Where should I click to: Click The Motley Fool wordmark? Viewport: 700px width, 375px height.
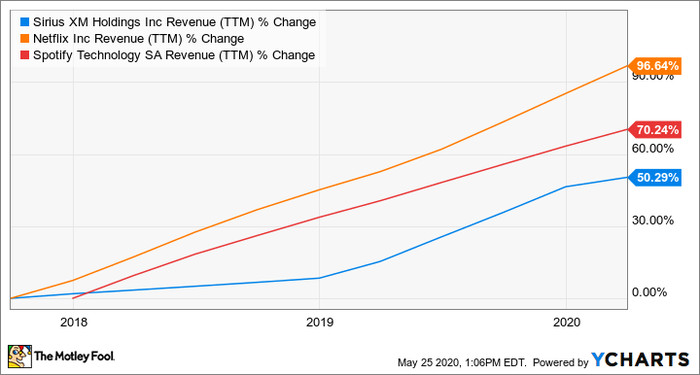pos(74,357)
